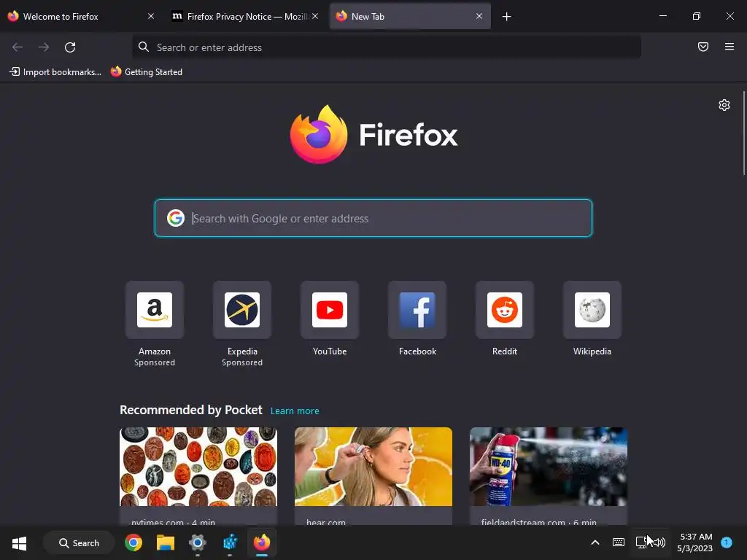747x560 pixels.
Task: Click Import bookmarks in bookmarks bar
Action: click(55, 72)
